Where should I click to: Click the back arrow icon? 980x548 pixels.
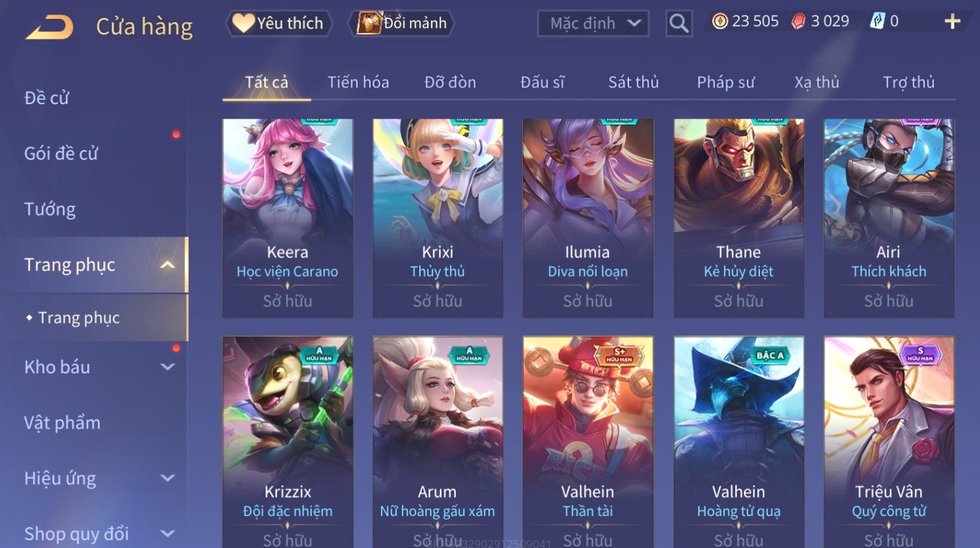pyautogui.click(x=49, y=27)
